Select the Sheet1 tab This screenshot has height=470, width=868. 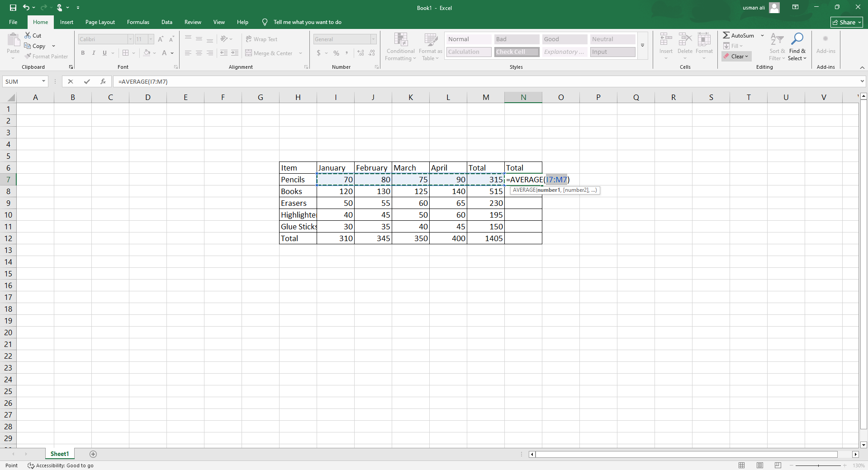(60, 454)
